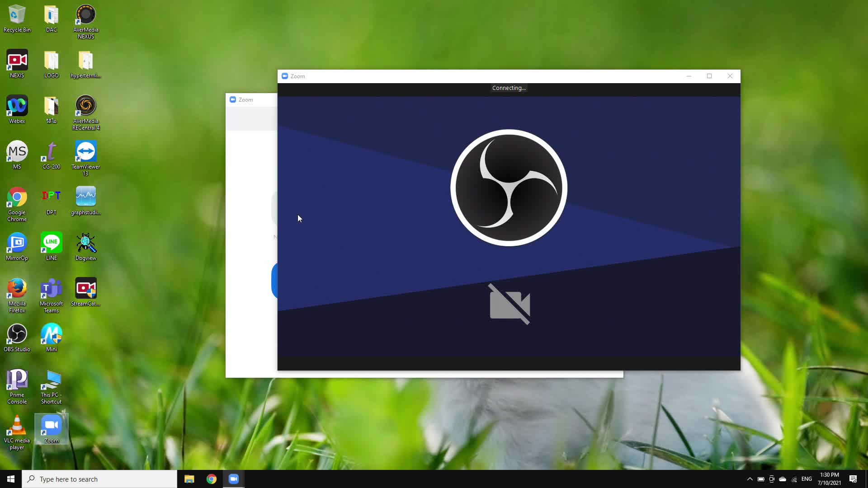
Task: Open CG-200 desktop shortcut
Action: tap(52, 155)
